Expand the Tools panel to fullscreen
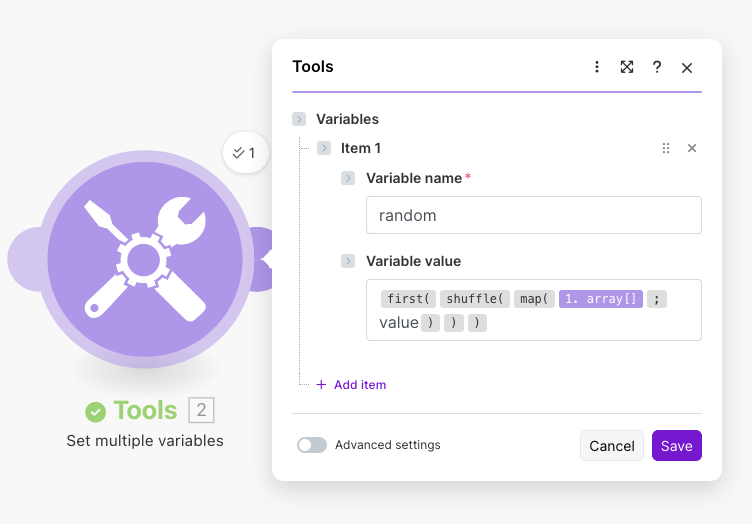Viewport: 752px width, 524px height. tap(627, 67)
